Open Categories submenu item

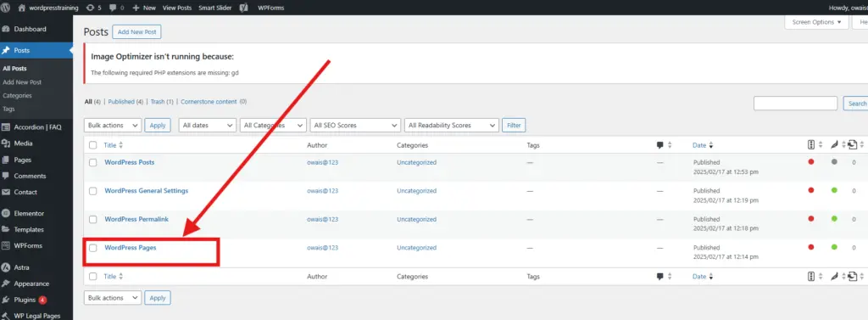point(17,95)
